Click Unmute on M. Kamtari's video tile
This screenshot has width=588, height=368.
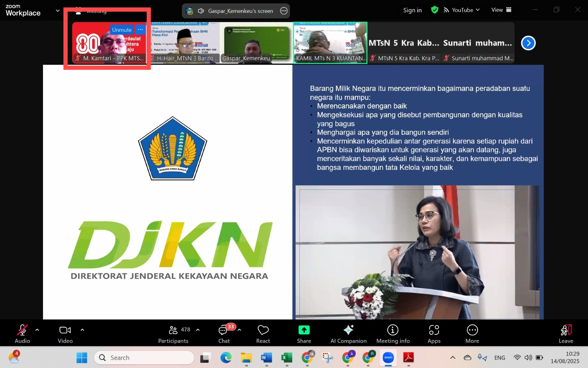(122, 30)
